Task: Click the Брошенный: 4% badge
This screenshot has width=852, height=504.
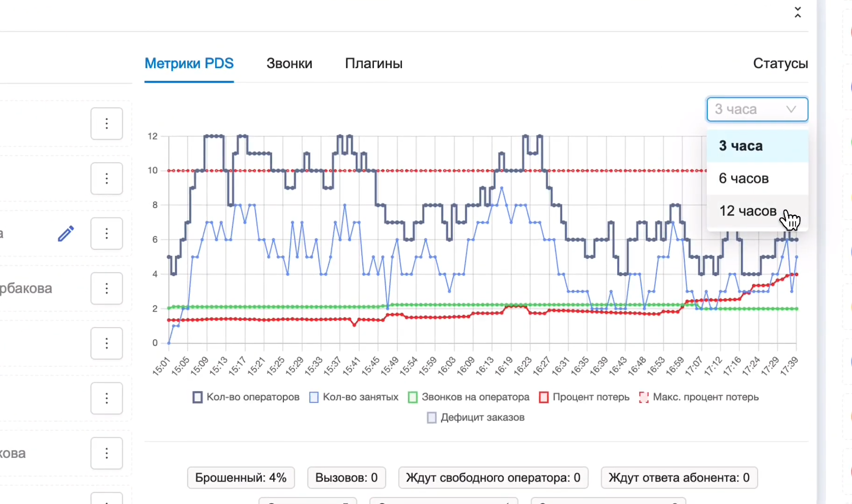Action: click(x=241, y=477)
